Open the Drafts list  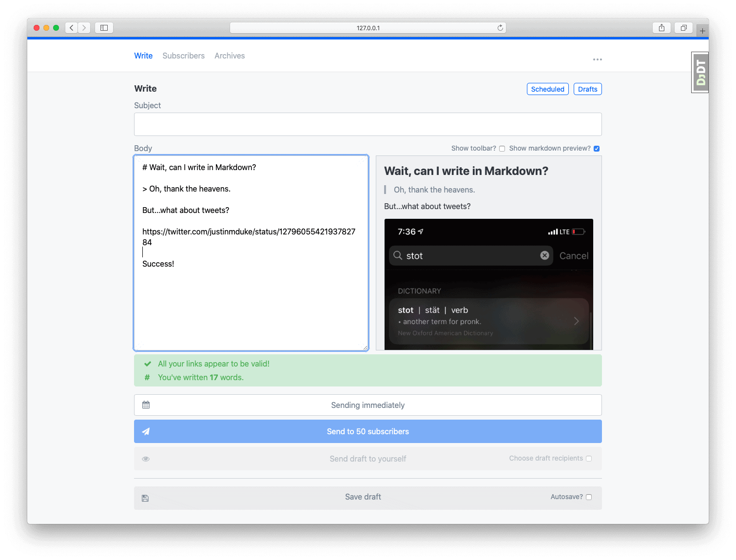tap(587, 89)
